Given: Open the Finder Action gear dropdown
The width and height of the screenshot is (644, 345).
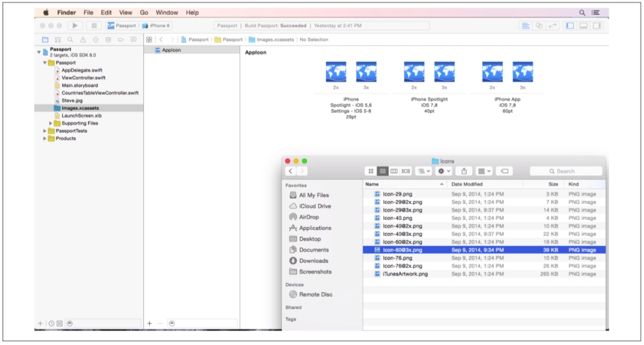Looking at the screenshot, I should click(444, 171).
